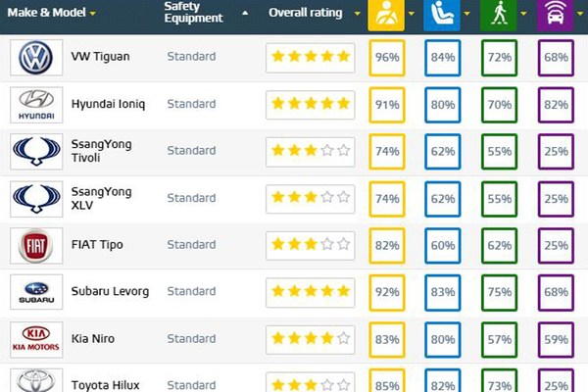Toggle Safety Equipment sort arrow
Image resolution: width=588 pixels, height=392 pixels.
click(245, 13)
